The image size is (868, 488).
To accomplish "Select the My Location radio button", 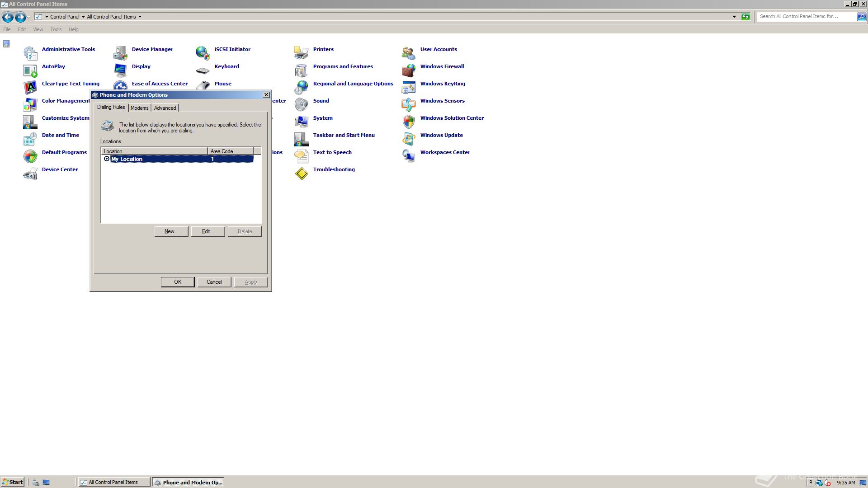I will coord(107,159).
